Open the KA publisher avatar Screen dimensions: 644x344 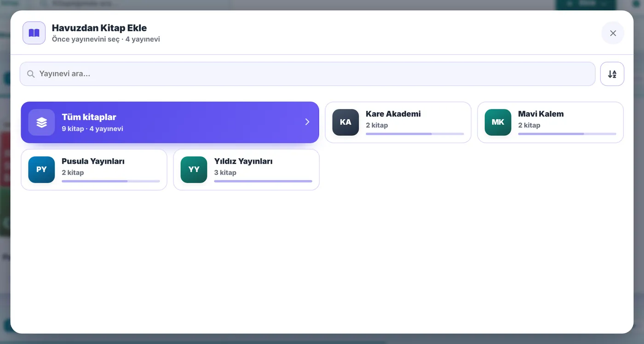tap(345, 122)
